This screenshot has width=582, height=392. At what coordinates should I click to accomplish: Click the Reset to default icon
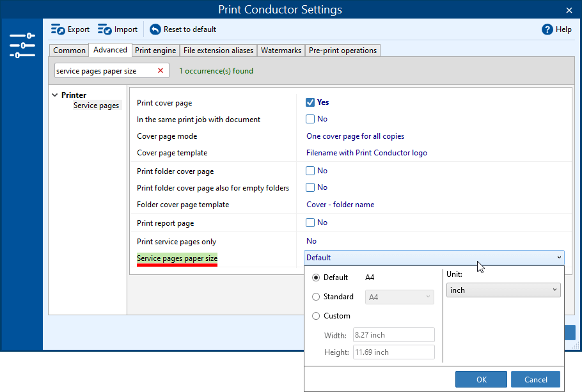155,29
